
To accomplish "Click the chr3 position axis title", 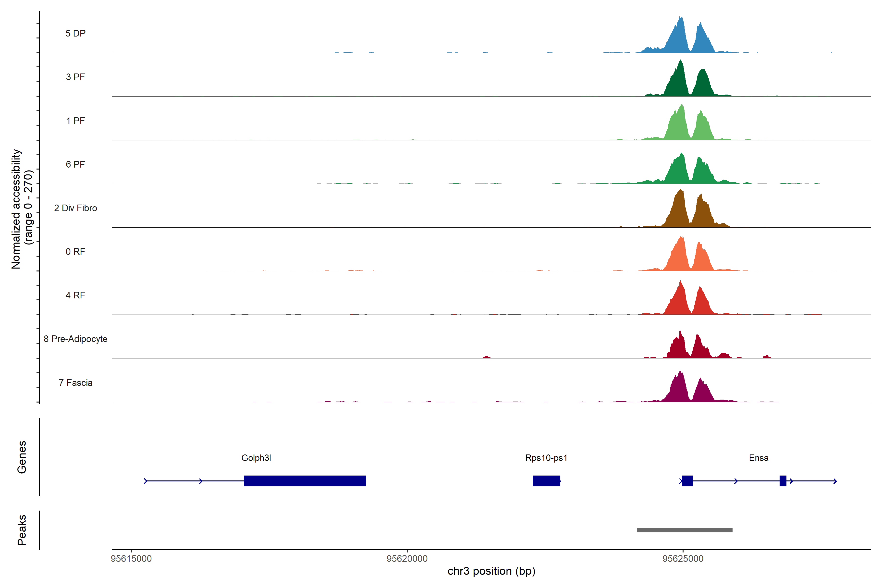I will [491, 571].
